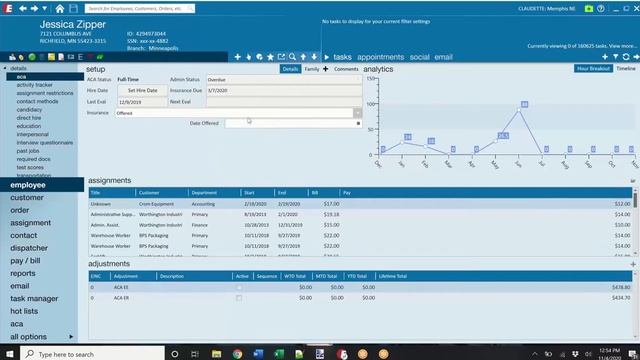The height and width of the screenshot is (360, 640).
Task: Open the pay / bill navigation section
Action: click(25, 261)
